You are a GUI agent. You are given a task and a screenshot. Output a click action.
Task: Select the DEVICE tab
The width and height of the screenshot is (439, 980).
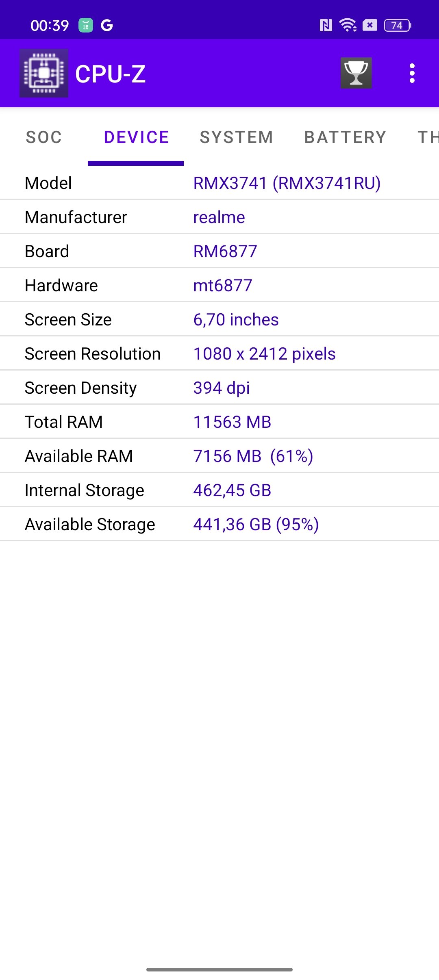[x=136, y=137]
